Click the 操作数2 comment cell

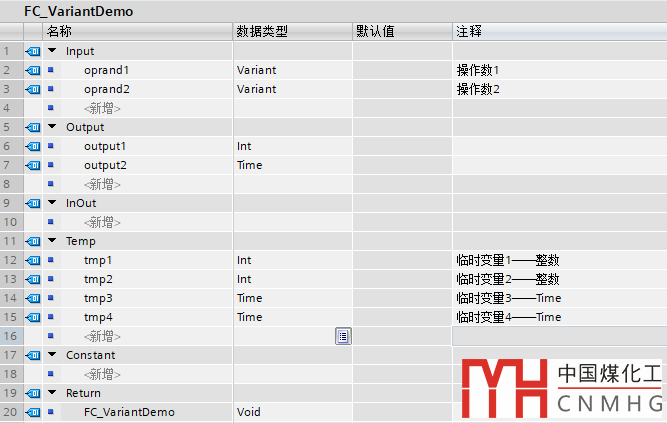click(x=560, y=89)
